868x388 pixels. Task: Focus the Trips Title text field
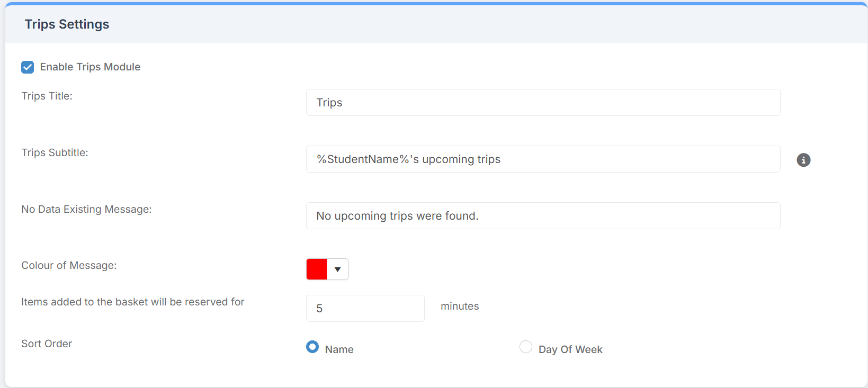coord(543,103)
